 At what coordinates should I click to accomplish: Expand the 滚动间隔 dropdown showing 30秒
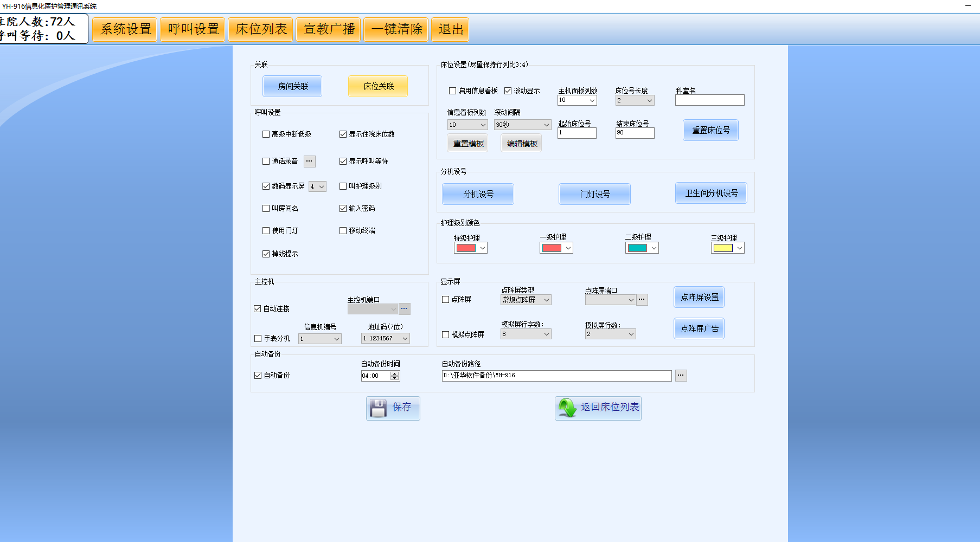point(522,125)
